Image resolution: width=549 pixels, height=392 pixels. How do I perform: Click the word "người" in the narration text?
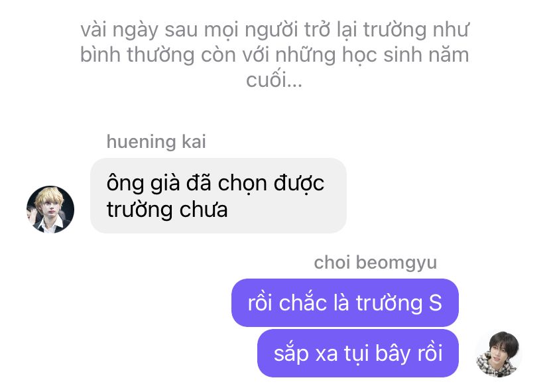click(271, 31)
